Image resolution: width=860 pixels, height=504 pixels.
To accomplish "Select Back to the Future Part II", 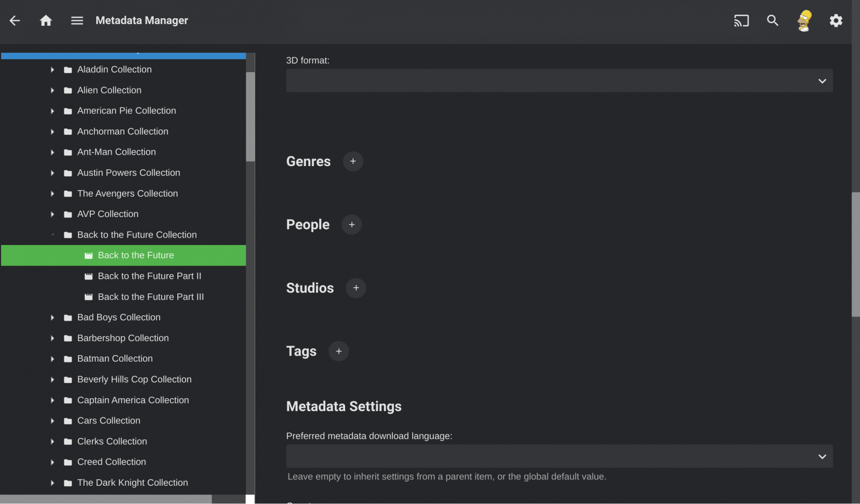I will (149, 276).
